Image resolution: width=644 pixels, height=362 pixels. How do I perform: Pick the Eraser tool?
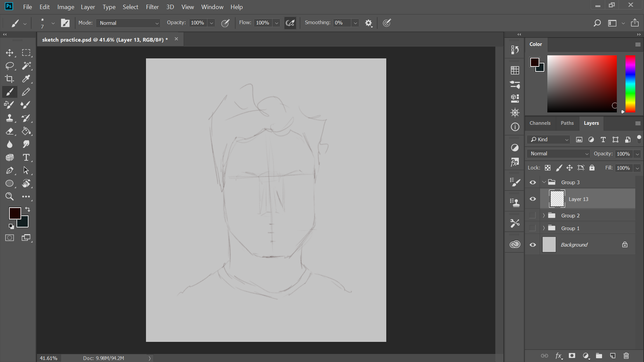[9, 131]
